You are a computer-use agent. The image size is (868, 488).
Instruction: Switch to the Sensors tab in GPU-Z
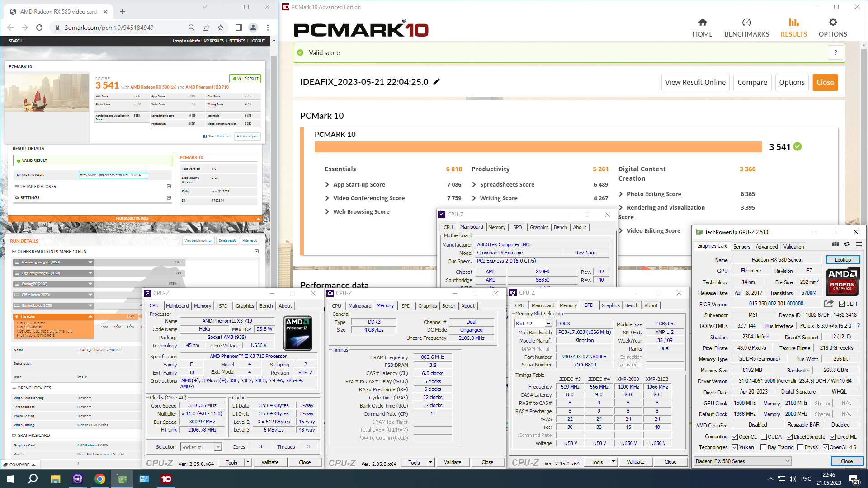[x=741, y=247]
